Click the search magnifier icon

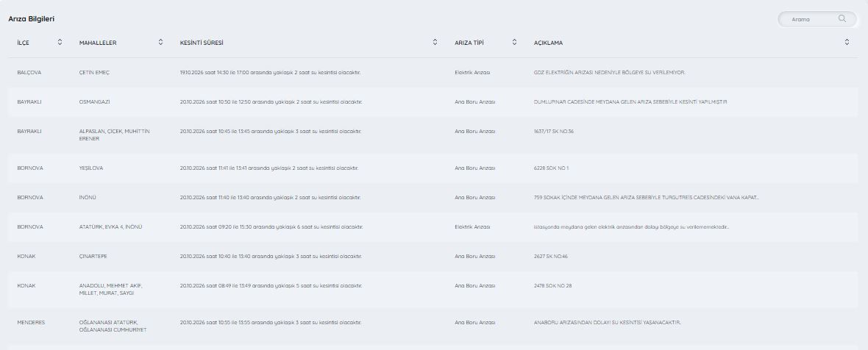[842, 19]
